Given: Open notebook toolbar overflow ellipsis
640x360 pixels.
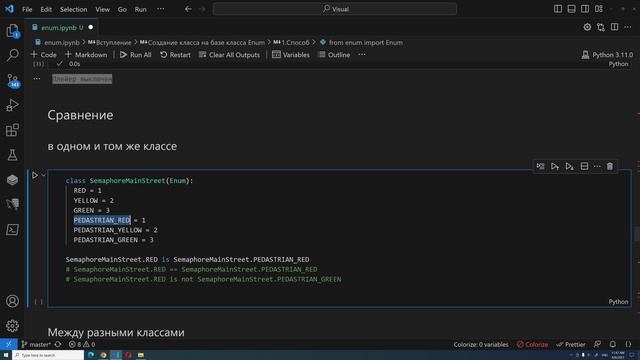Looking at the screenshot, I should (362, 55).
